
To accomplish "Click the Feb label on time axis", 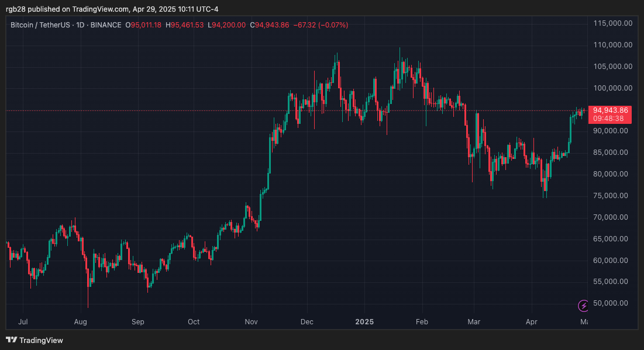I will pos(422,322).
